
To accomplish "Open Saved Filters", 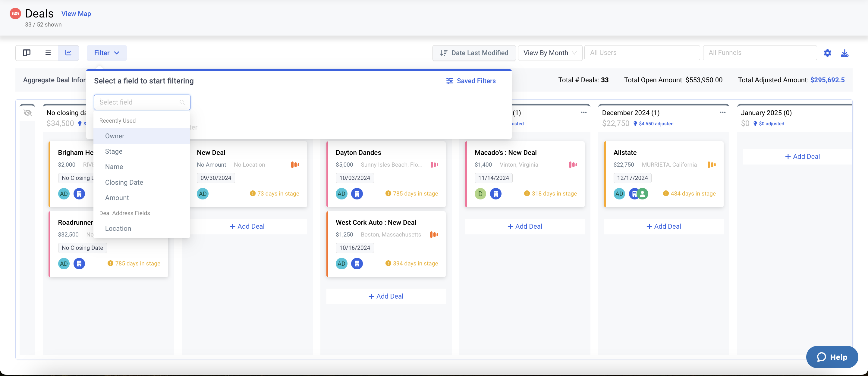I will coord(471,81).
